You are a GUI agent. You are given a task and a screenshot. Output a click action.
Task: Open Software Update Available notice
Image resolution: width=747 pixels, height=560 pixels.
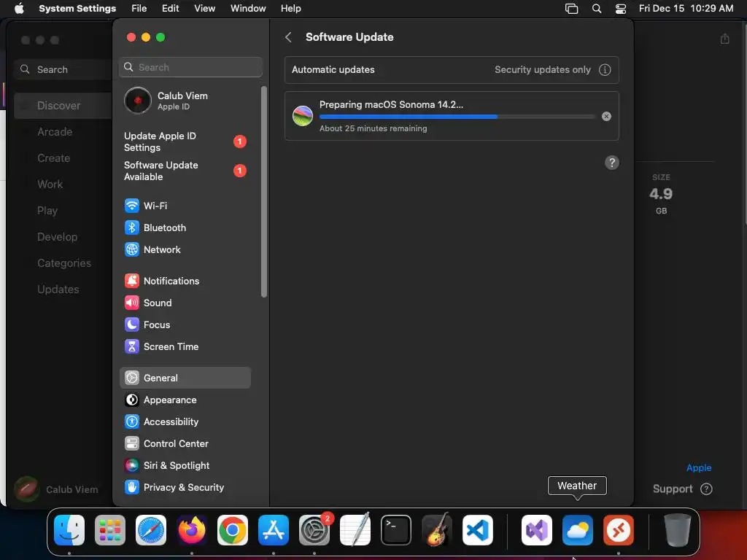pyautogui.click(x=185, y=171)
